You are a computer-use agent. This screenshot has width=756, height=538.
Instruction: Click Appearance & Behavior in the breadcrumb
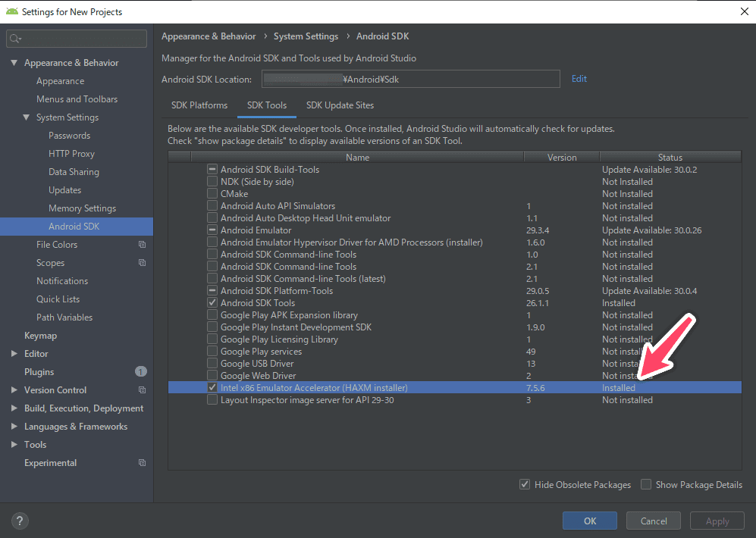pyautogui.click(x=209, y=36)
